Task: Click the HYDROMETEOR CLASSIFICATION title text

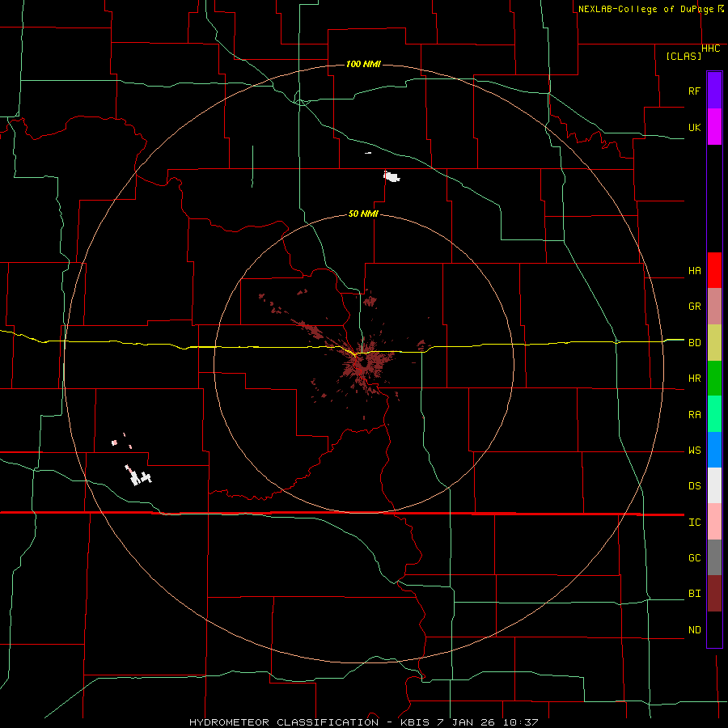Action: coord(284,722)
